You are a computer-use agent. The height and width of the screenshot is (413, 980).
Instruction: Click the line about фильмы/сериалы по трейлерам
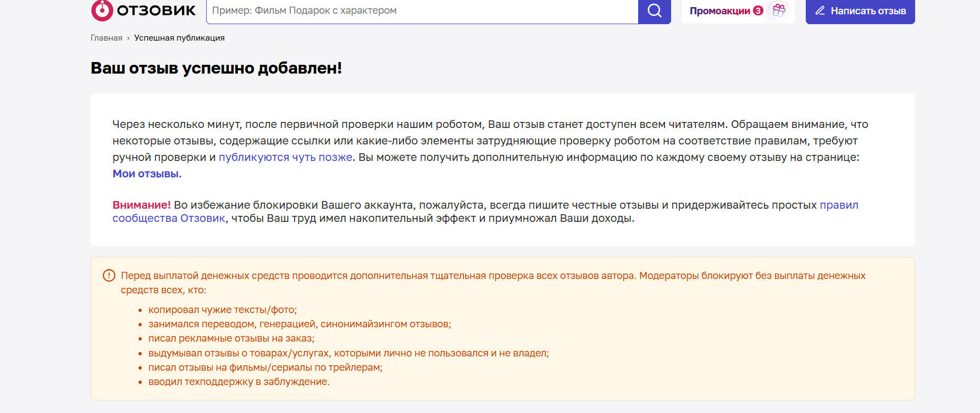pos(265,367)
